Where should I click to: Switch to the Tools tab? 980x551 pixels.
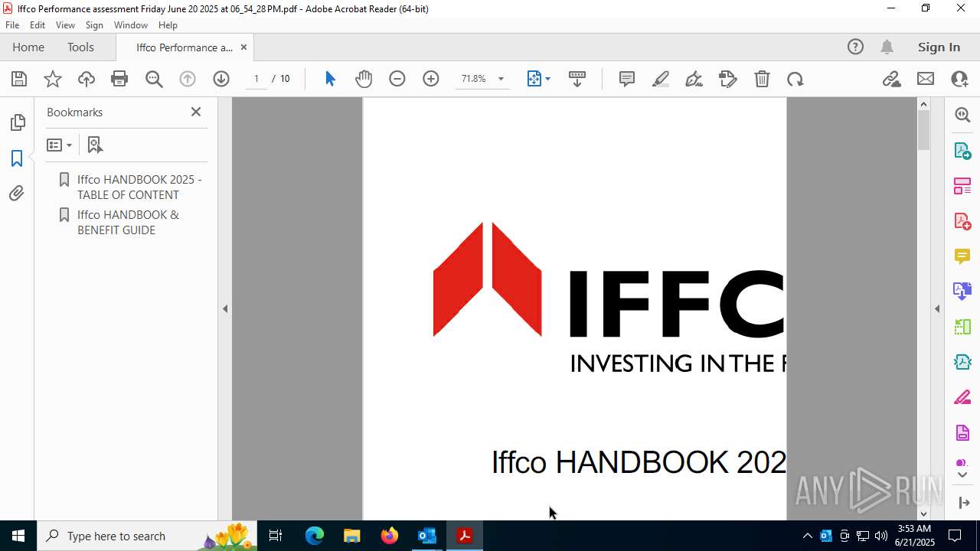pos(80,47)
